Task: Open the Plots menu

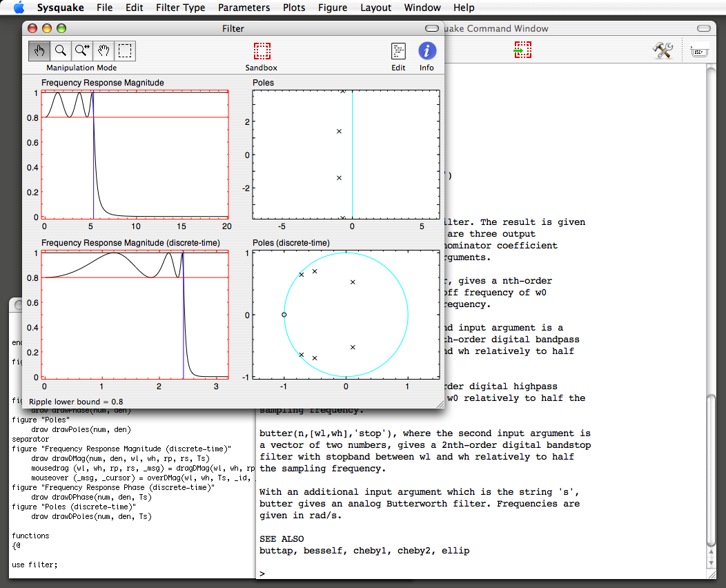Action: click(x=294, y=8)
